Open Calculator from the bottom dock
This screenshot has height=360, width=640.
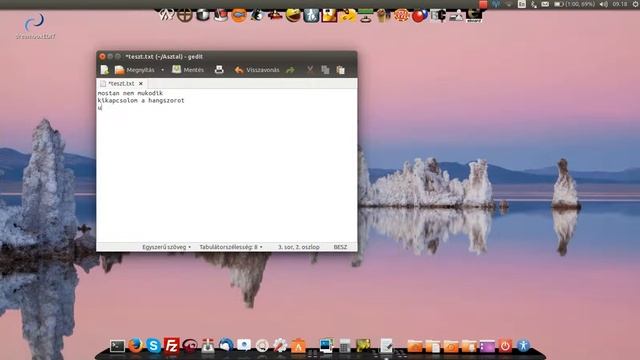click(x=345, y=346)
